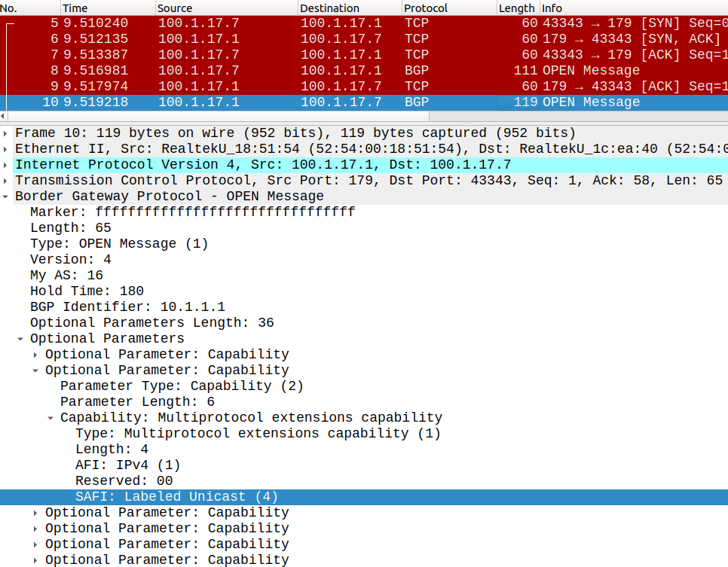
Task: Click destination 100.1.17.1 in packet 5
Action: 341,23
